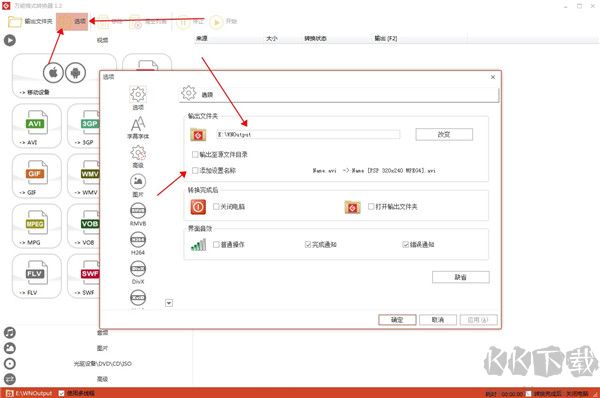The image size is (600, 398).
Task: Click the 转换状态 column header
Action: [x=315, y=38]
